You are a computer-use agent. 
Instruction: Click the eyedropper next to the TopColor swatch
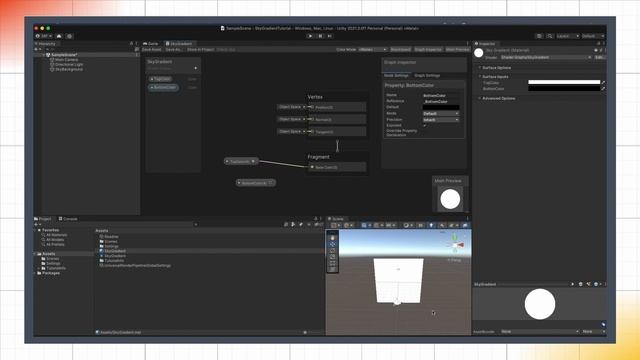tap(603, 82)
